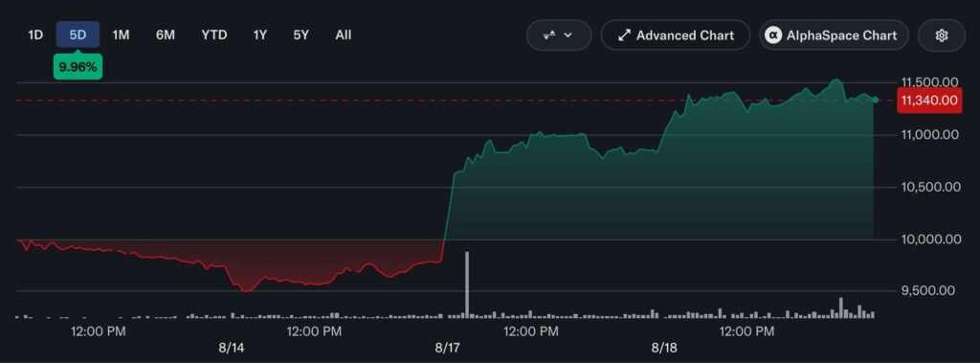Click the 8/14 date label
980x363 pixels.
[232, 348]
